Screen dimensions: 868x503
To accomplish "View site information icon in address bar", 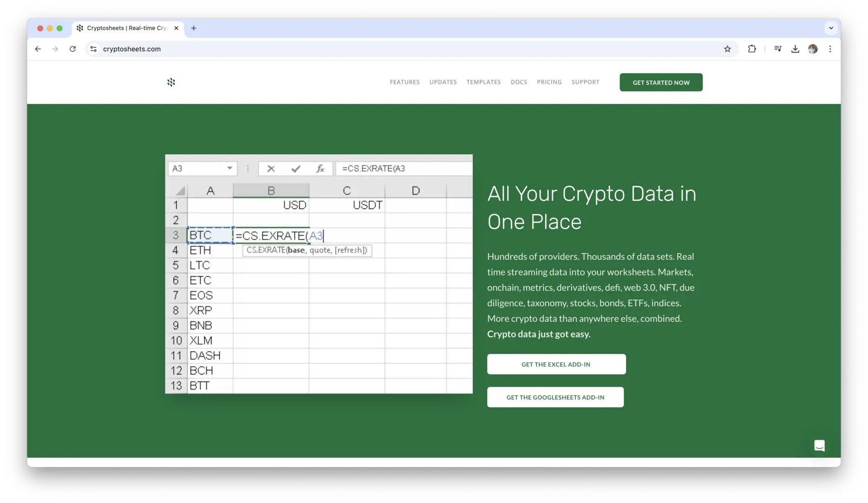I will (94, 49).
